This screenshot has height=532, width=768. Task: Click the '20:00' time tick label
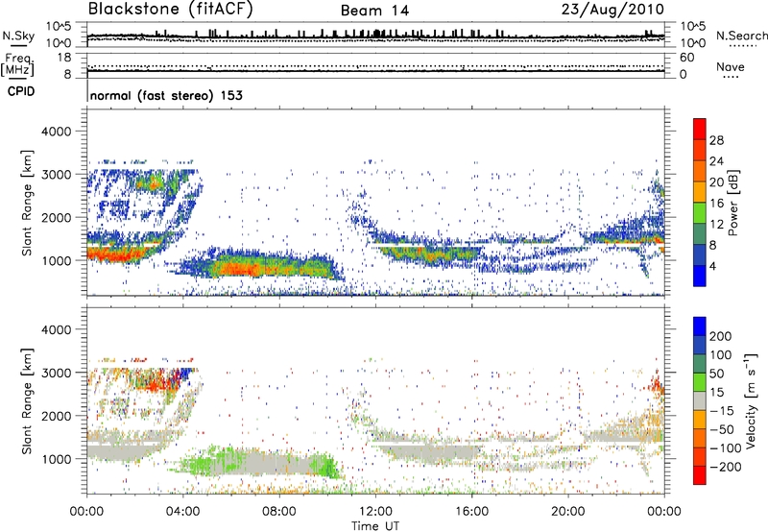click(x=567, y=512)
